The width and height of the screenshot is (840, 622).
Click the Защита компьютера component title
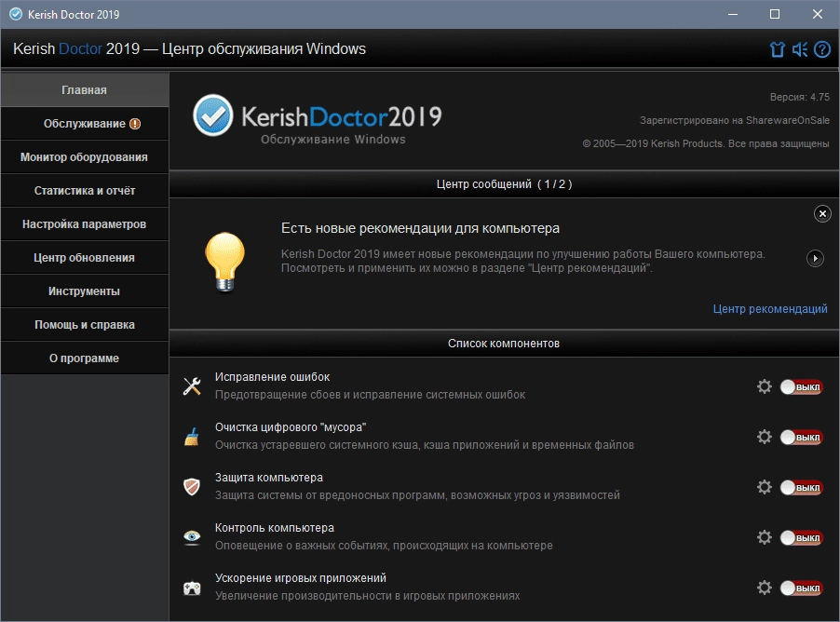269,478
